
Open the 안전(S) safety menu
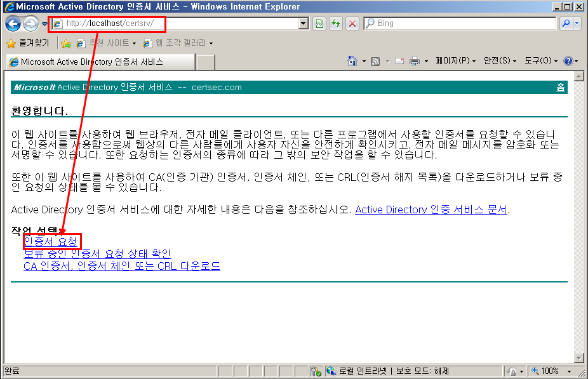500,61
